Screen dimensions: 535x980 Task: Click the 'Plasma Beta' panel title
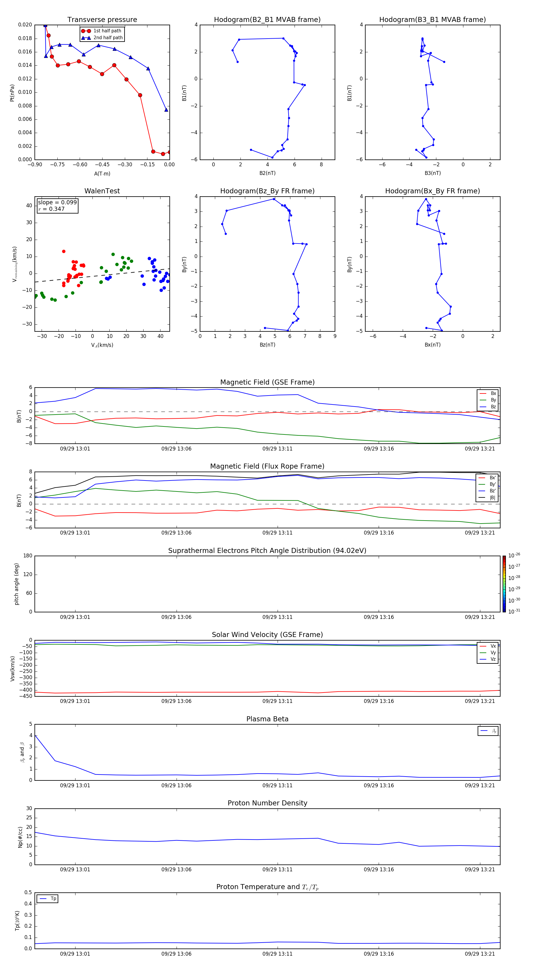267,719
